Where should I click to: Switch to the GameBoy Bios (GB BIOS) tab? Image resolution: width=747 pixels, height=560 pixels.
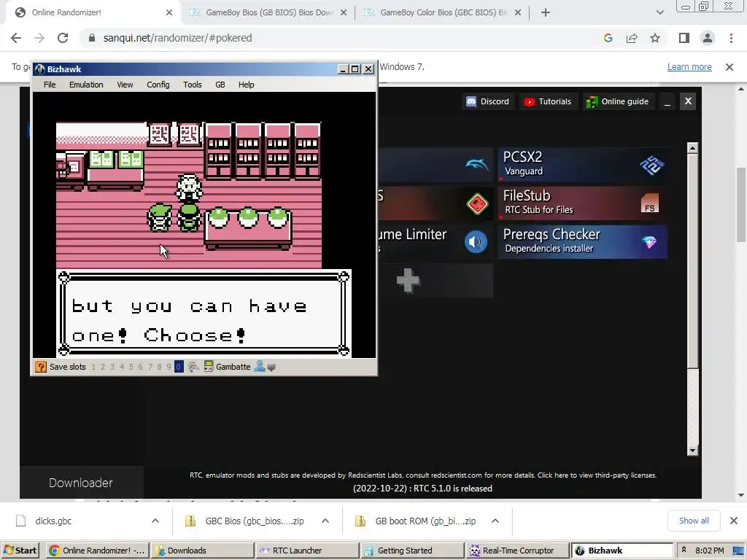click(x=268, y=12)
